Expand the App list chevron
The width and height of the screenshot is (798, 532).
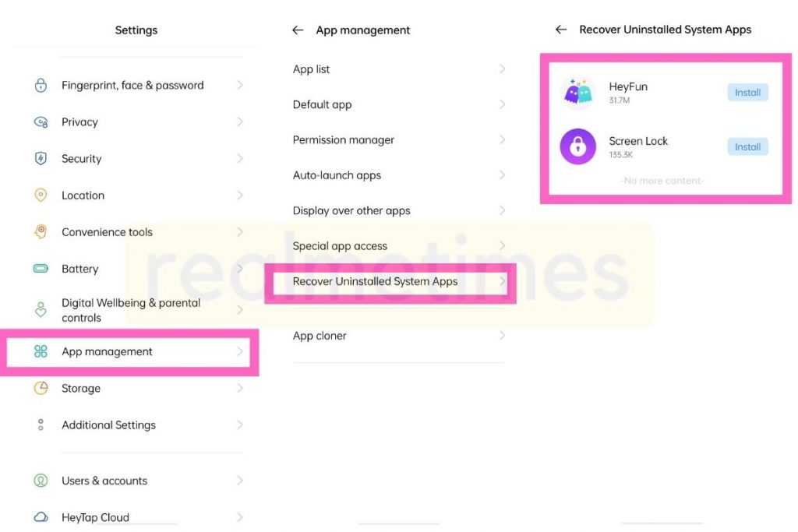[503, 69]
